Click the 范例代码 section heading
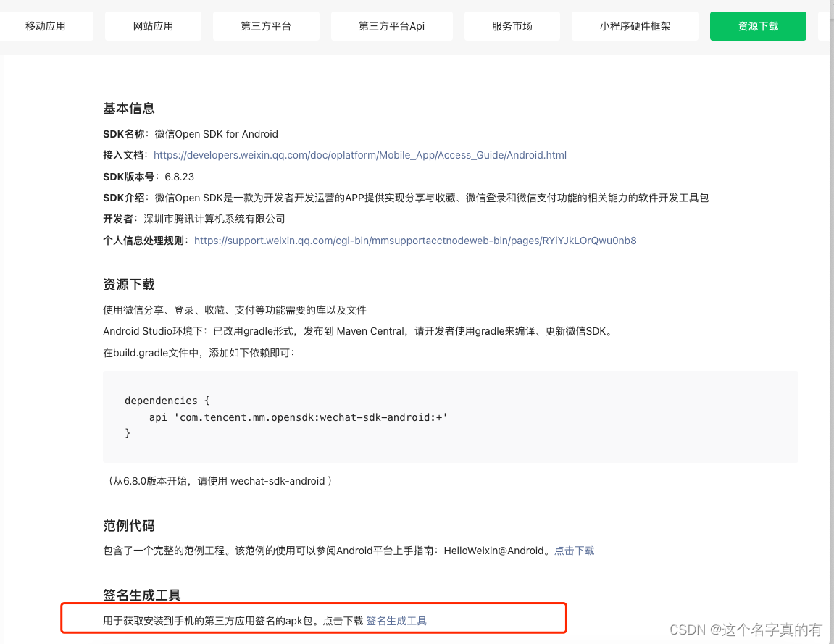The width and height of the screenshot is (834, 644). [x=129, y=526]
